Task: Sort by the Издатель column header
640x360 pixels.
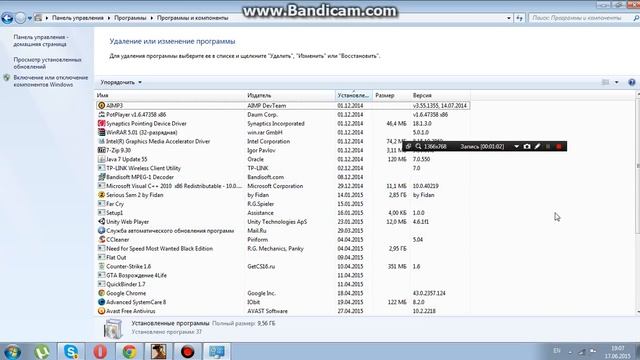Action: (x=290, y=95)
